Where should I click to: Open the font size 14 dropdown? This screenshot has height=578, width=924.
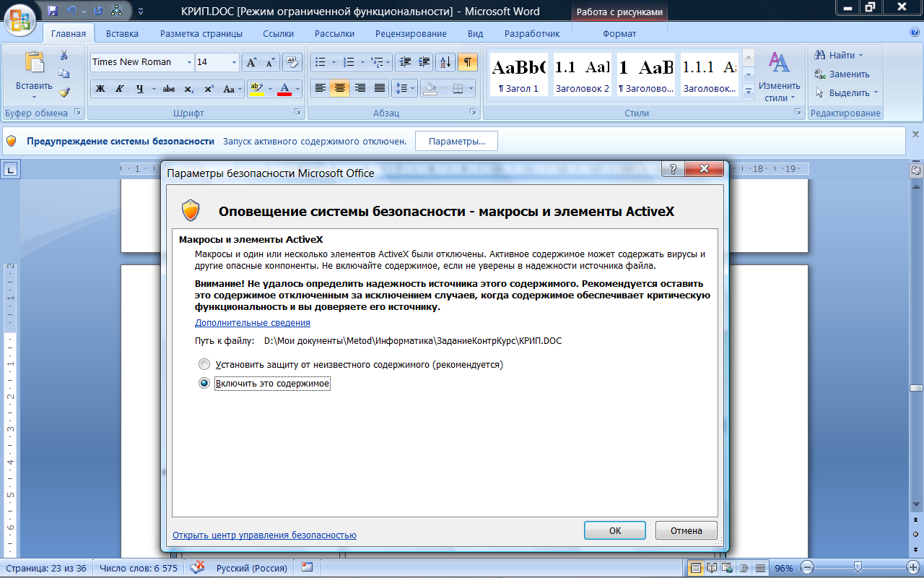tap(234, 62)
